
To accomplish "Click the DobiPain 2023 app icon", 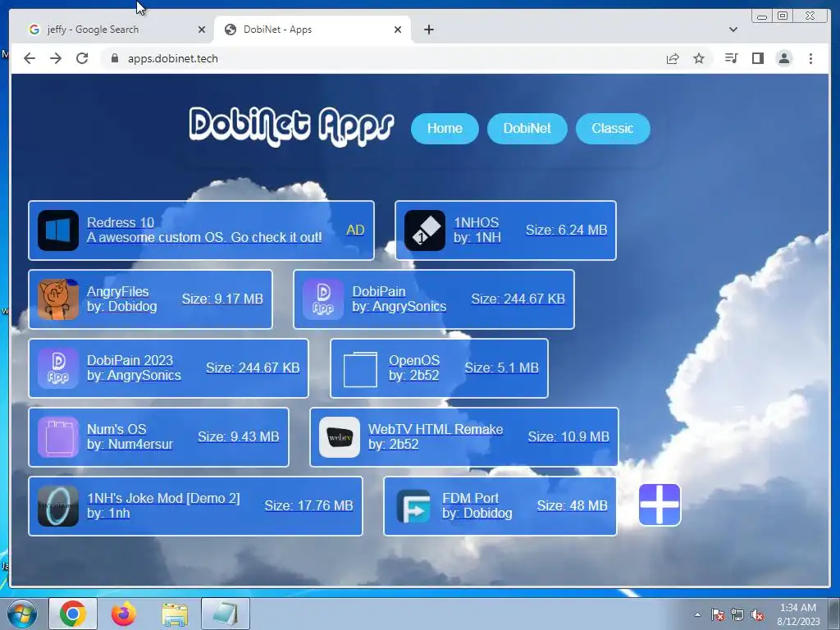I will coord(58,368).
